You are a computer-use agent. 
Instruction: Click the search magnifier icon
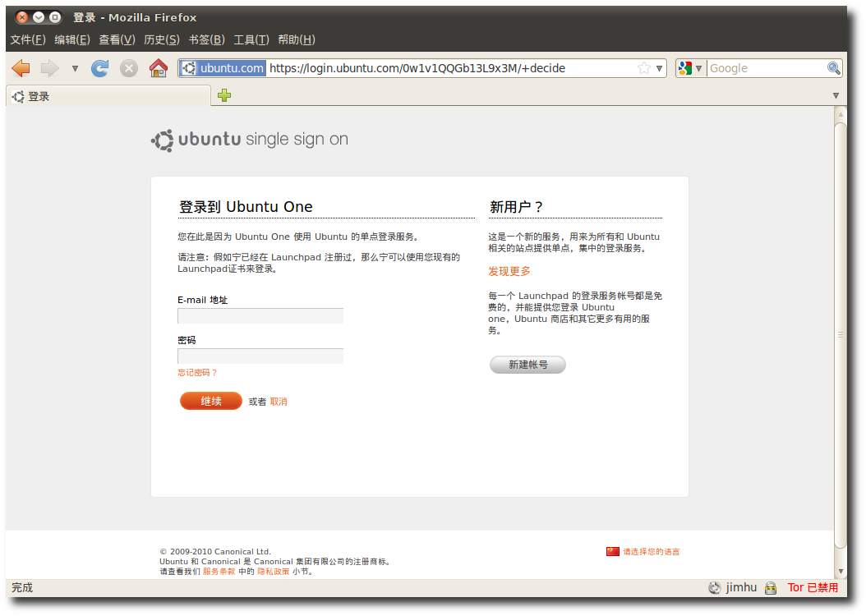pos(834,68)
